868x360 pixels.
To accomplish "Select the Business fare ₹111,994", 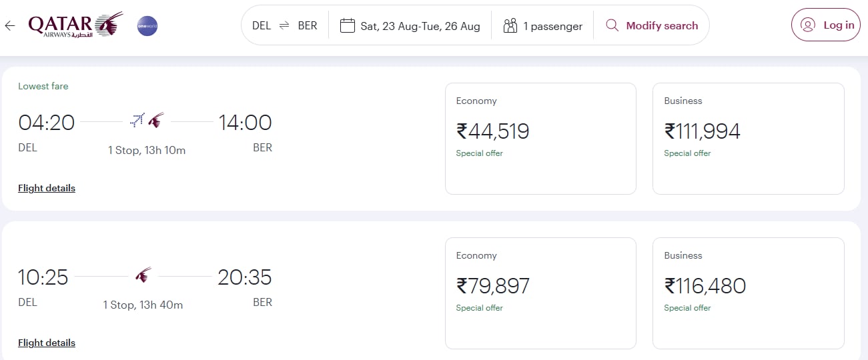I will click(749, 139).
